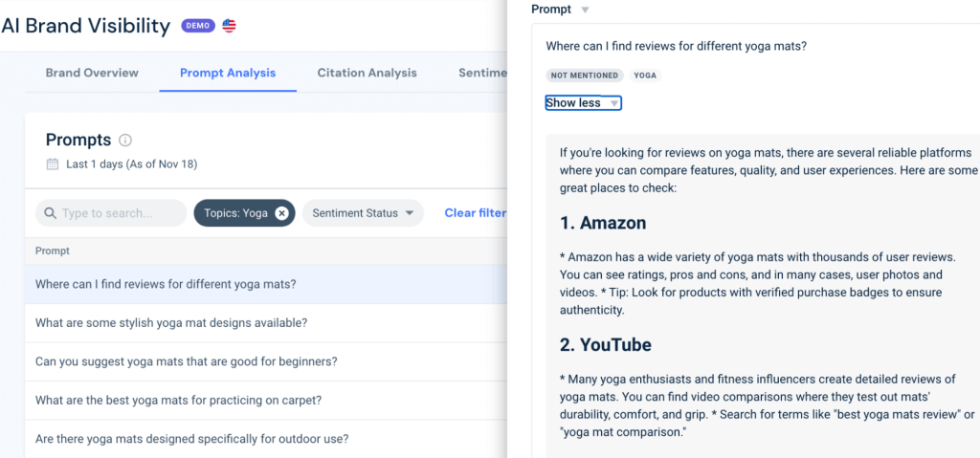
Task: Click the US flag country icon
Action: [x=229, y=26]
